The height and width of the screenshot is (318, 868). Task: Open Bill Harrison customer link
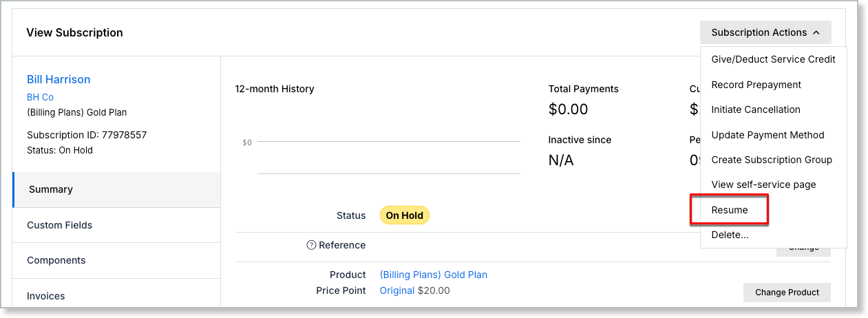click(59, 79)
